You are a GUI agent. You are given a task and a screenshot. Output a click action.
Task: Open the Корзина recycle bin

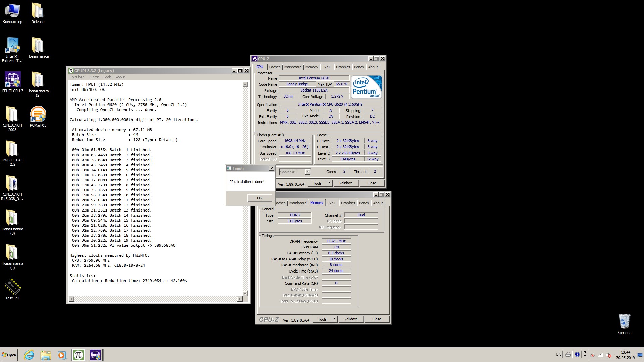(x=624, y=324)
